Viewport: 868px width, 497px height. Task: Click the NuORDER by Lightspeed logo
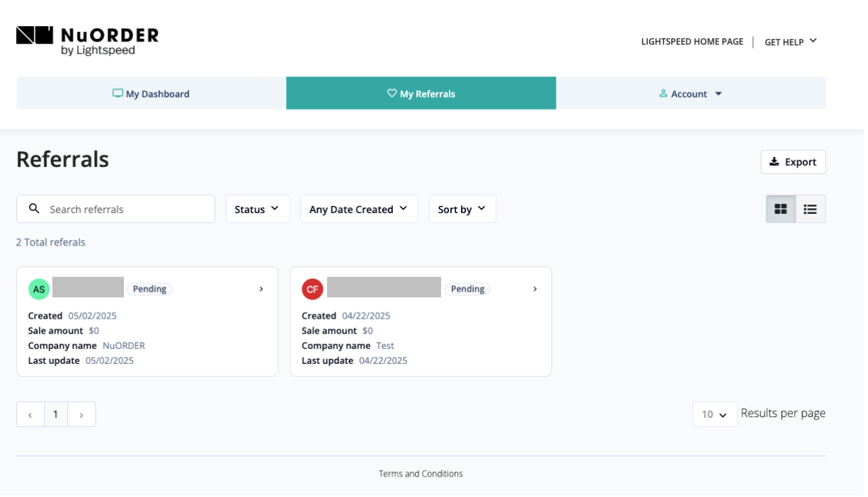coord(87,40)
